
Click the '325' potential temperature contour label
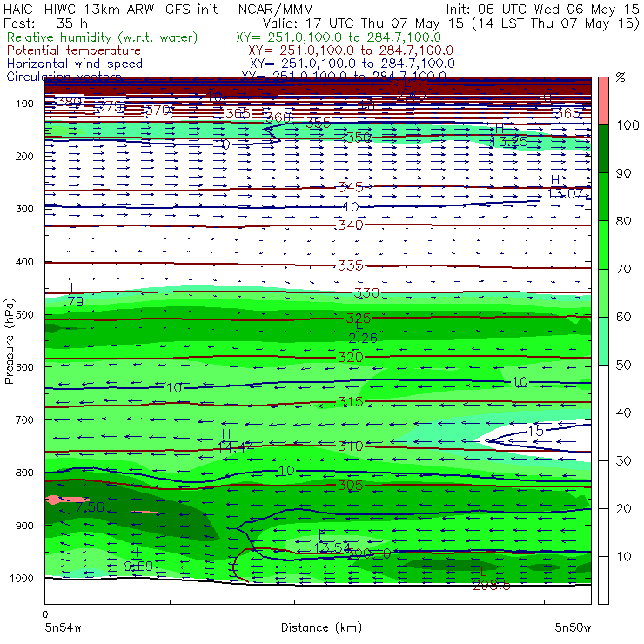point(359,318)
